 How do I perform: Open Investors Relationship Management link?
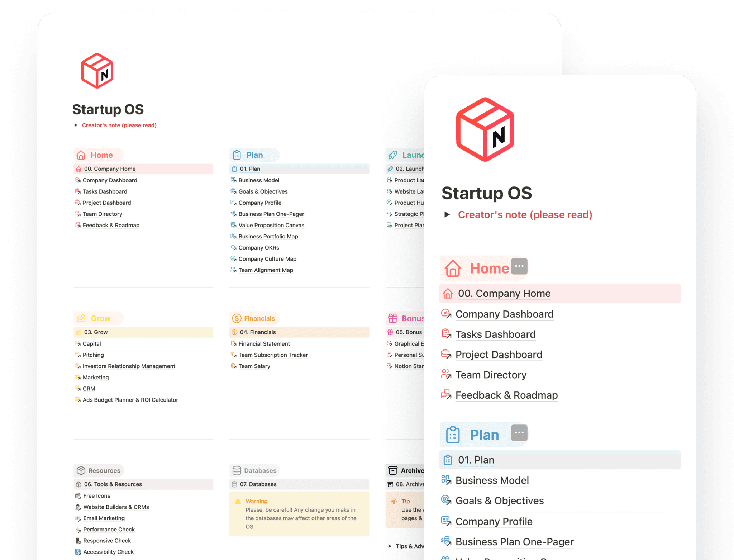[x=129, y=366]
